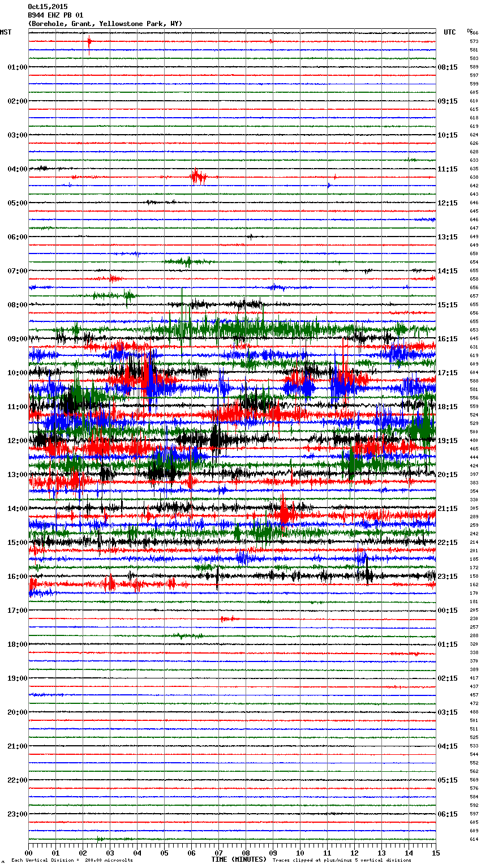Click the date header 'Oct15,2015'
Image resolution: width=481 pixels, height=868 pixels.
click(48, 7)
